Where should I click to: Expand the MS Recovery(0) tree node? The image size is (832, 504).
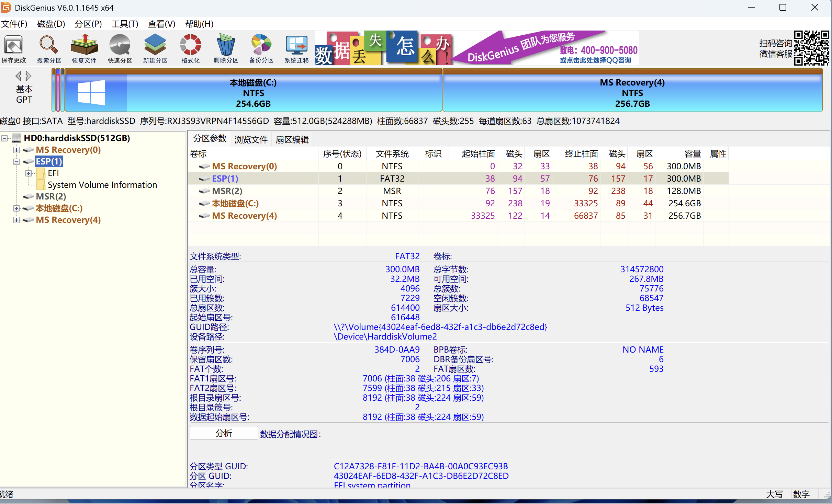[16, 150]
